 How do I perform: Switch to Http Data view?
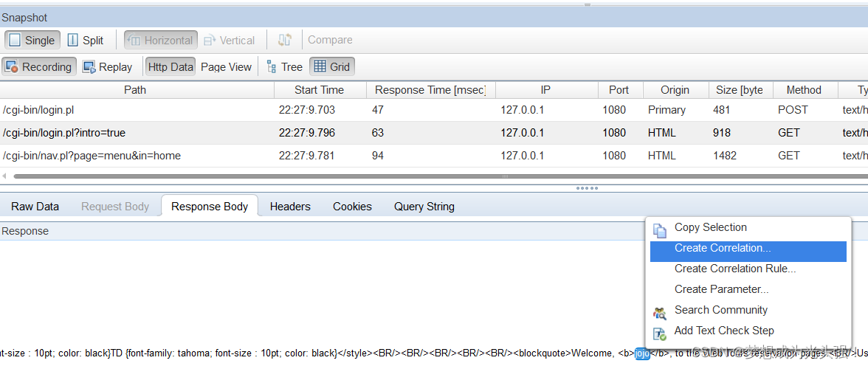(170, 67)
